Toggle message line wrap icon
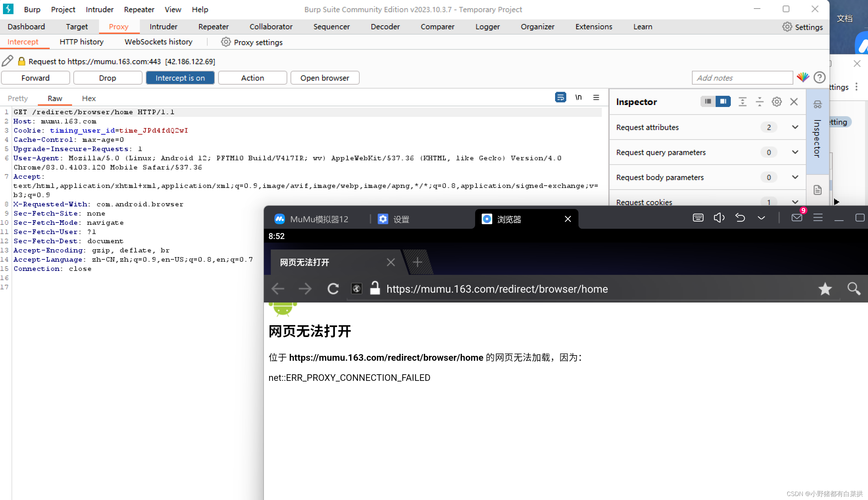The width and height of the screenshot is (868, 500). (x=560, y=97)
